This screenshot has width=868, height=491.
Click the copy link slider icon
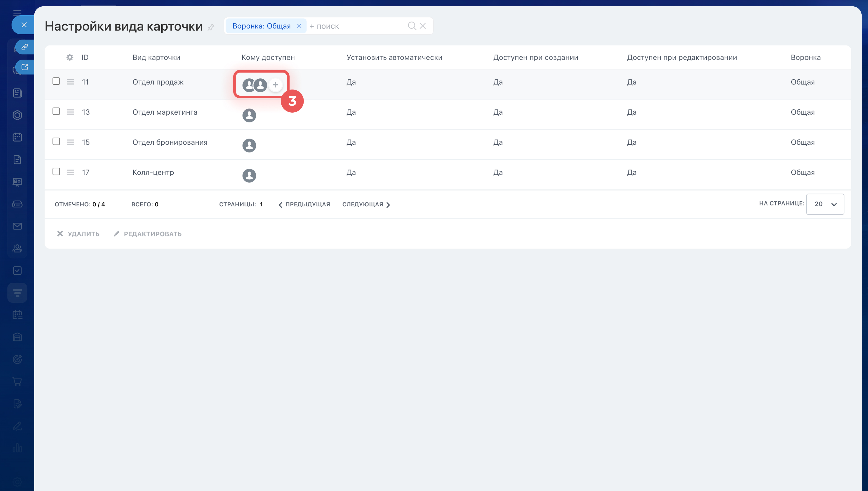(25, 47)
